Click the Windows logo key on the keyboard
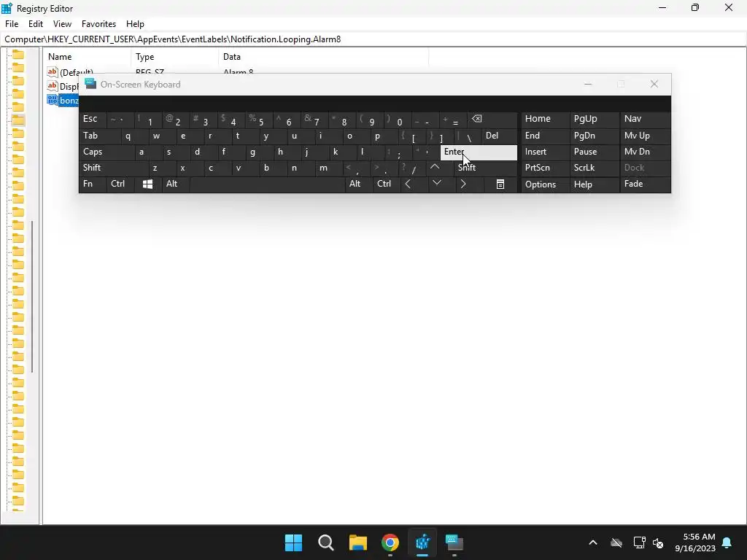Viewport: 747px width, 560px height. click(147, 184)
